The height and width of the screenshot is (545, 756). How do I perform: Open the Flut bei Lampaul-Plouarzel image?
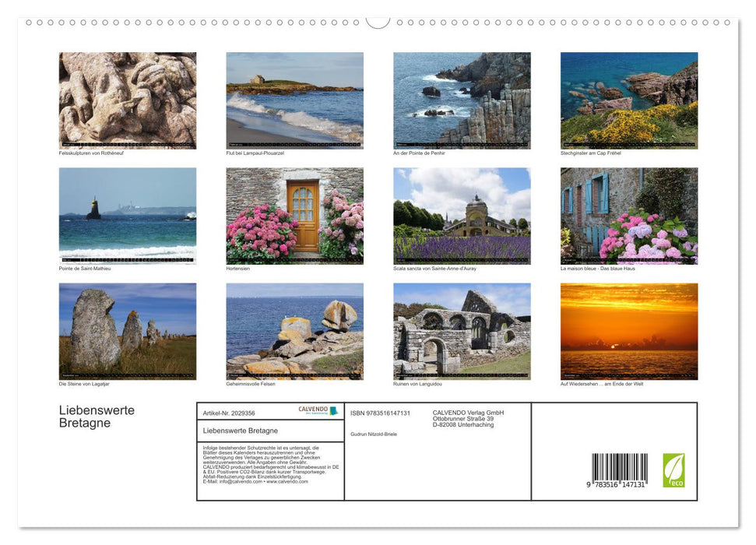[x=295, y=100]
